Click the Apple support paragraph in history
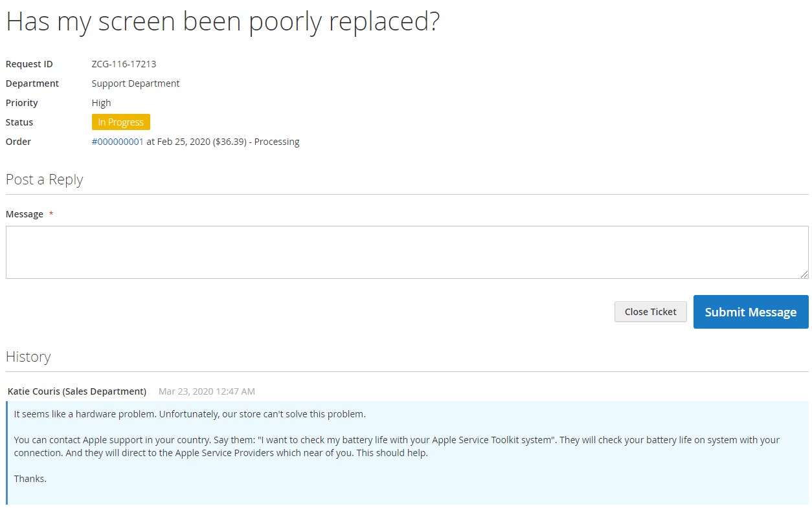Viewport: 812px width, 515px height. (397, 446)
